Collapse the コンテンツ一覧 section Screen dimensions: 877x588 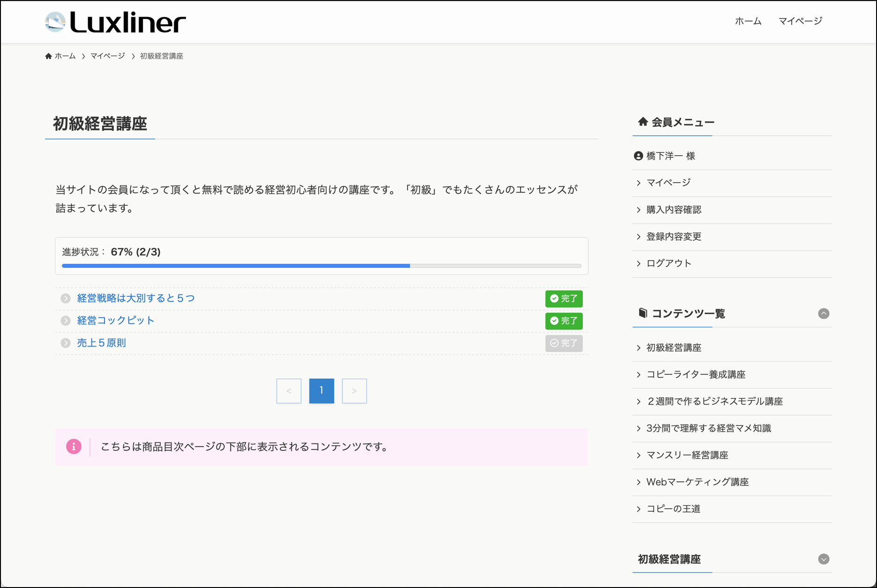tap(823, 314)
